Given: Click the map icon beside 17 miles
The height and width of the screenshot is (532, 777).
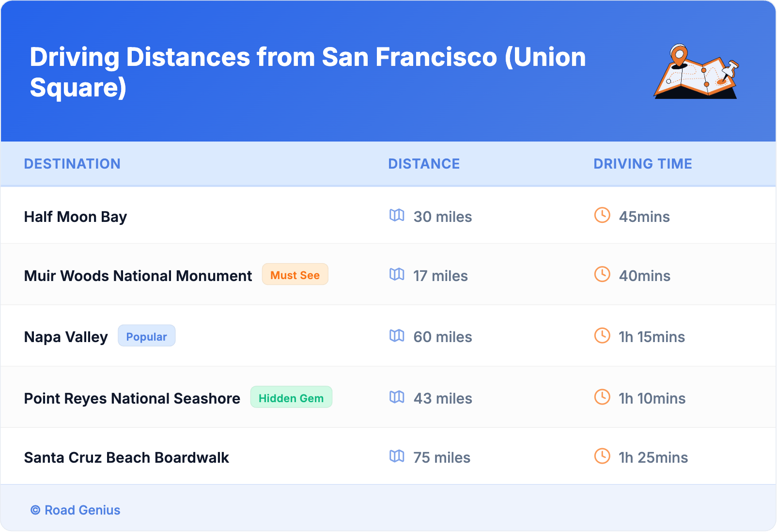Looking at the screenshot, I should 397,274.
